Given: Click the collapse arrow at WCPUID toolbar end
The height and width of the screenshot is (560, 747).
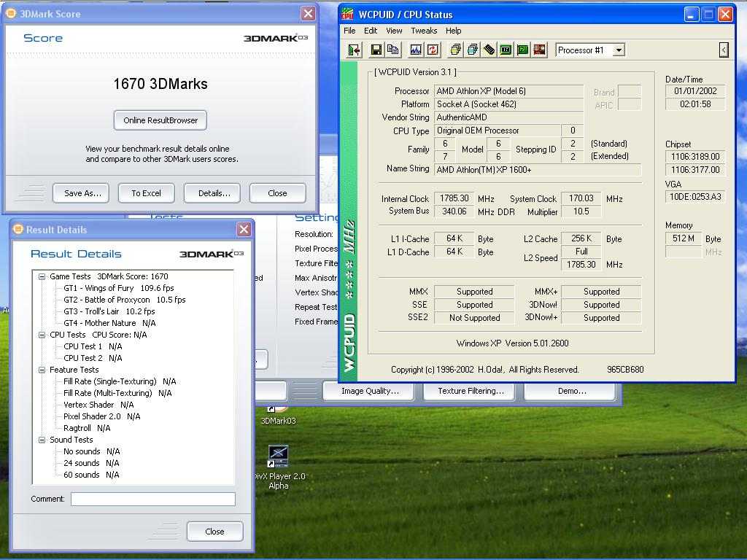Looking at the screenshot, I should point(724,50).
